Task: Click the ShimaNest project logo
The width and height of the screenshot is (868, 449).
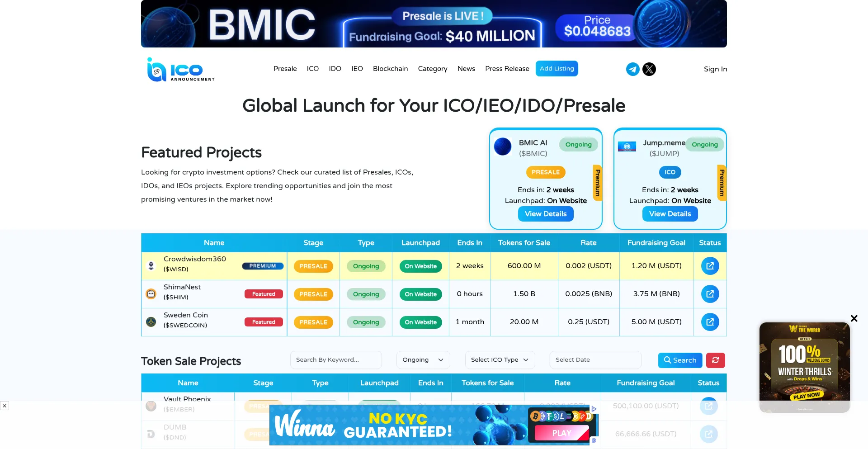Action: (x=151, y=294)
